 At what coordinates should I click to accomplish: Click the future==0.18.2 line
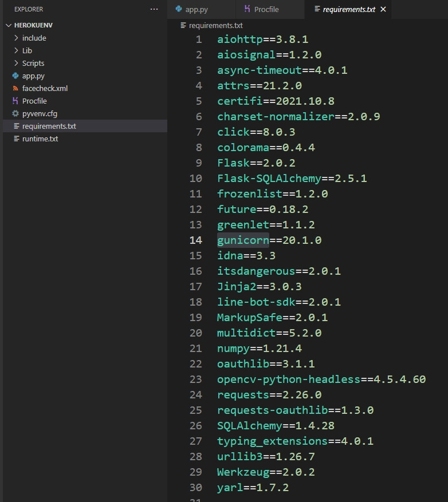pyautogui.click(x=262, y=210)
